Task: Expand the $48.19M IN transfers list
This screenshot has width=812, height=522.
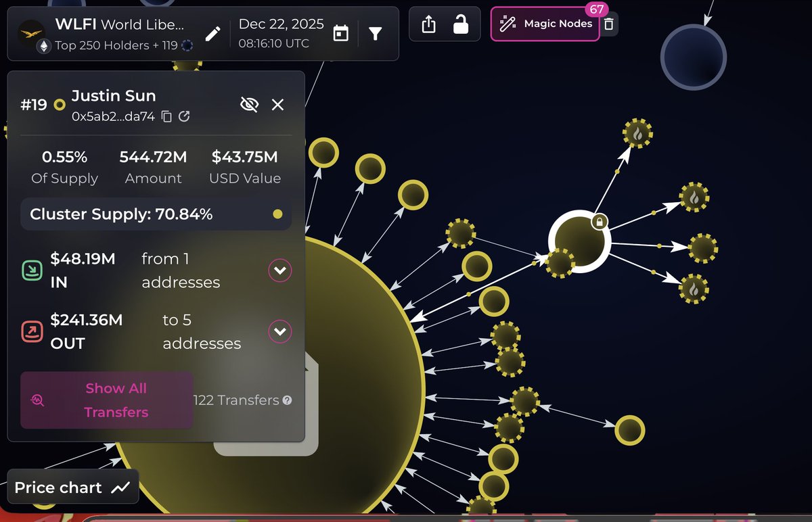Action: tap(280, 271)
